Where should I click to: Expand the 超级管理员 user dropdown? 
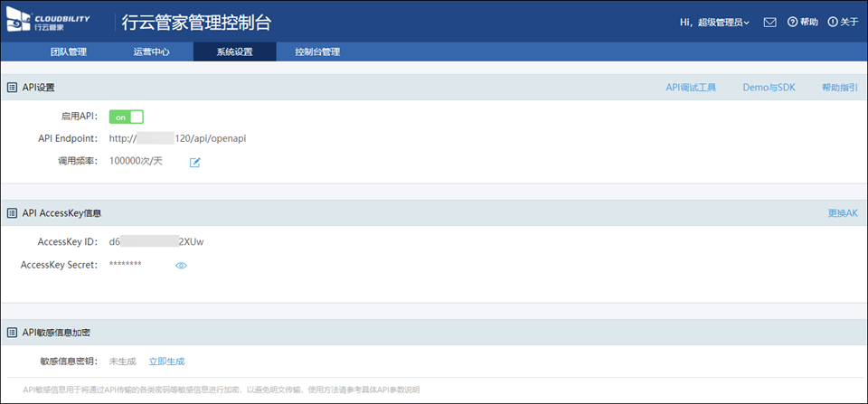[x=723, y=22]
